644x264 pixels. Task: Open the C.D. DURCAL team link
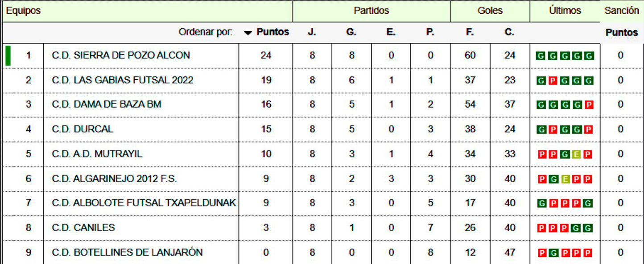click(83, 129)
